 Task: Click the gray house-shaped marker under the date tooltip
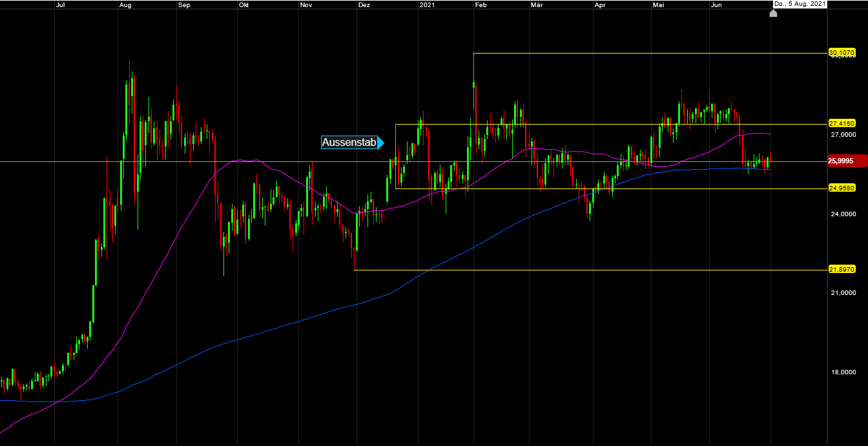(773, 13)
